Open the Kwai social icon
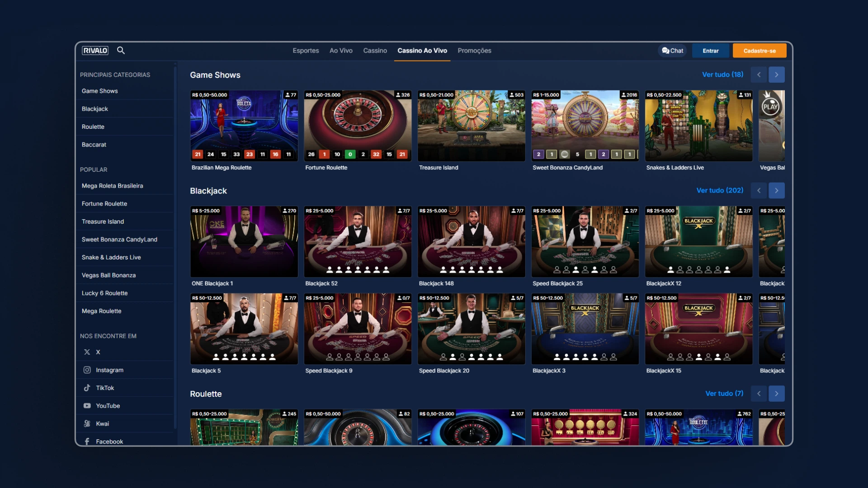 point(87,423)
